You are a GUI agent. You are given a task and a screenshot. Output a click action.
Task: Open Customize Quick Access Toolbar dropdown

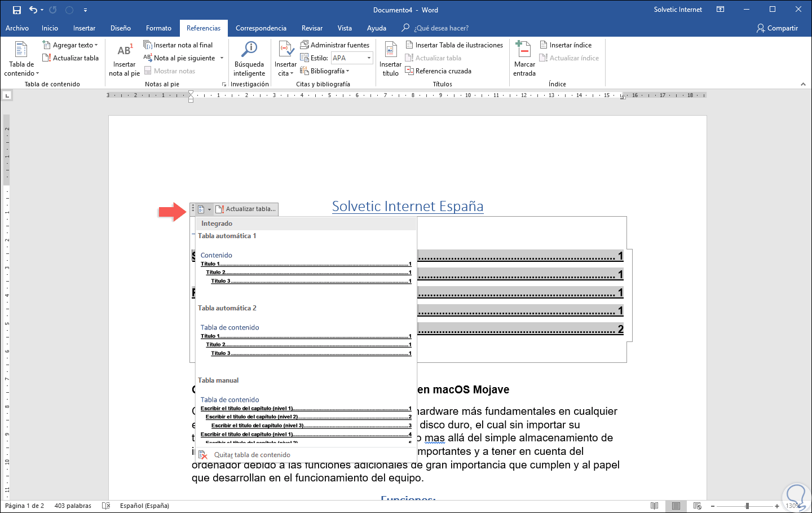[85, 10]
